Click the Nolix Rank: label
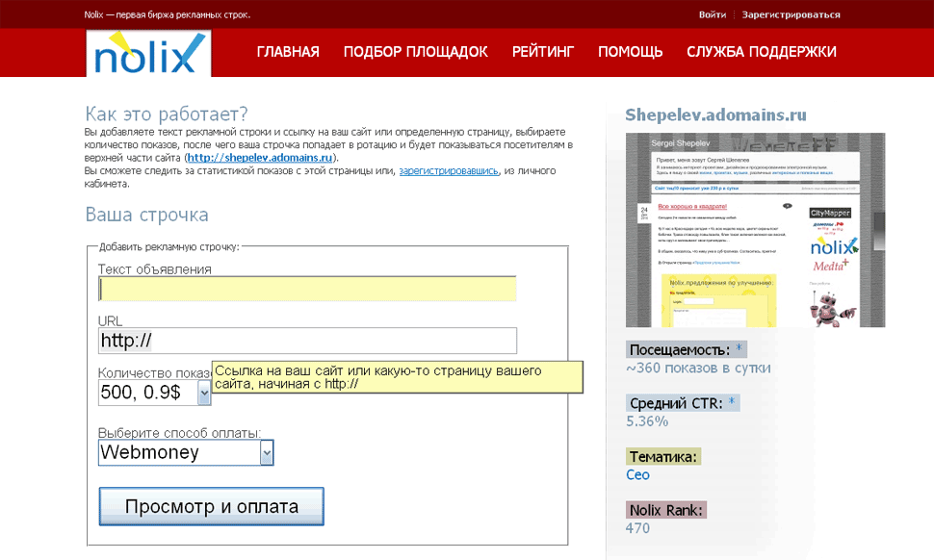This screenshot has height=560, width=934. coord(666,510)
